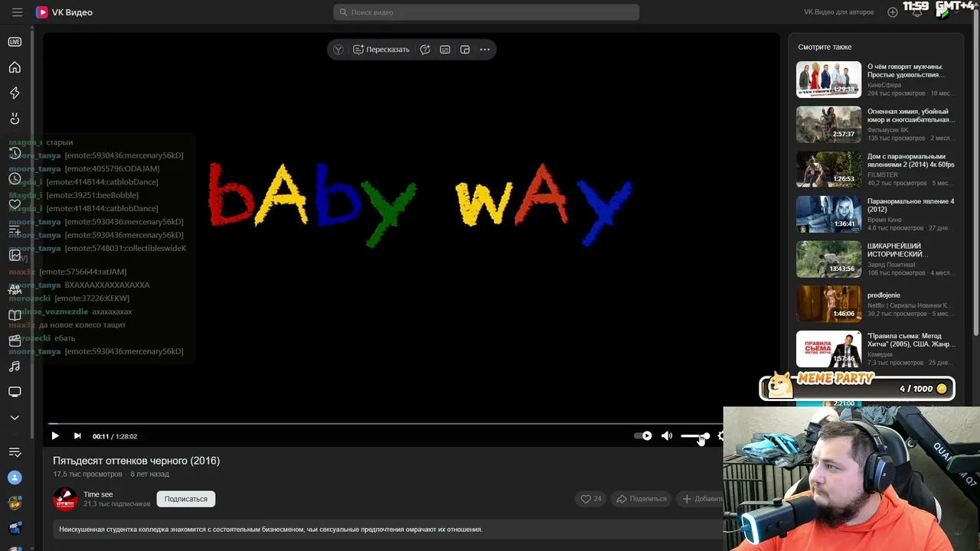This screenshot has width=980, height=551.
Task: Click Пересказать on the video toolbar
Action: point(381,50)
